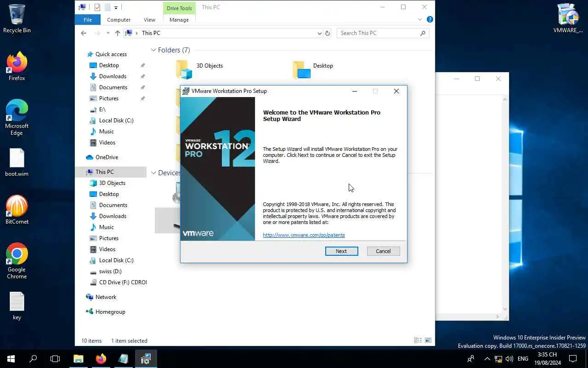Collapse the Devices group header

coord(154,173)
